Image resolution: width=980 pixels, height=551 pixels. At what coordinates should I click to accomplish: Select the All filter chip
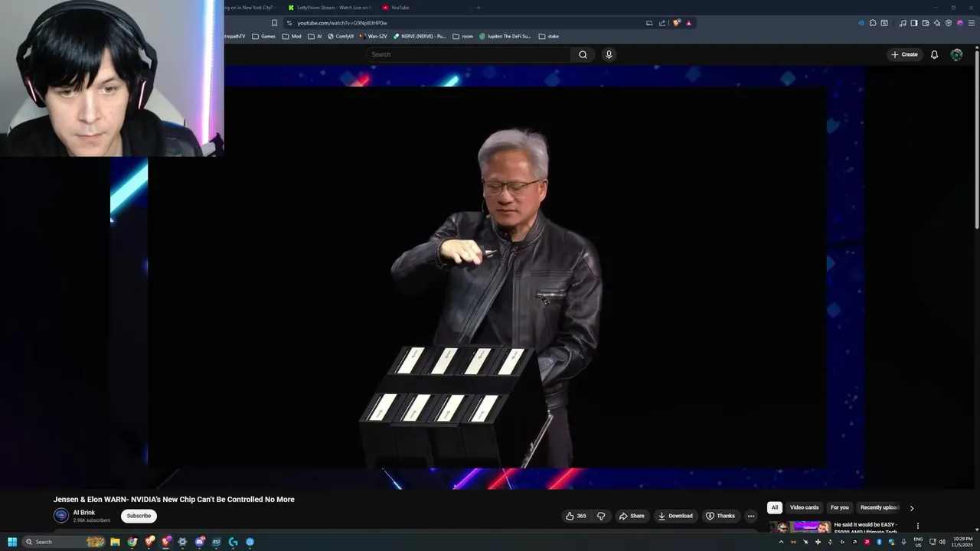coord(775,507)
